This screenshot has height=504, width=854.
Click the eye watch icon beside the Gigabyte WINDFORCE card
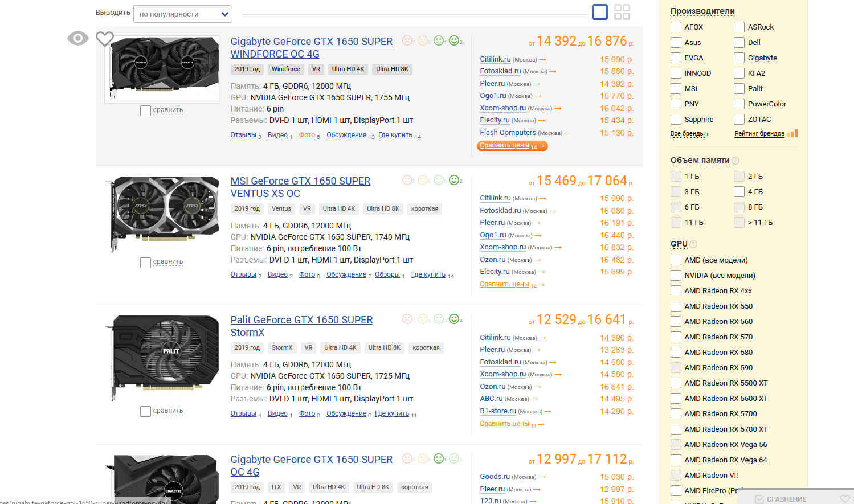pyautogui.click(x=78, y=38)
